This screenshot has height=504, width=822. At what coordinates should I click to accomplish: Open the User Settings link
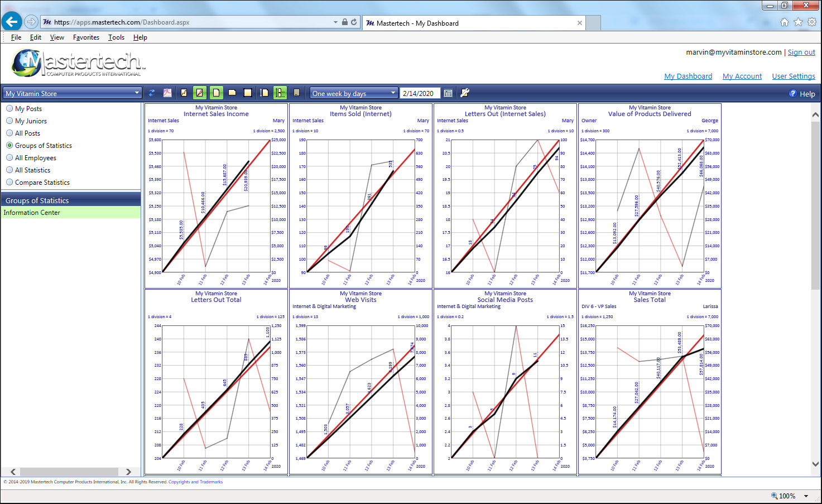(x=794, y=76)
